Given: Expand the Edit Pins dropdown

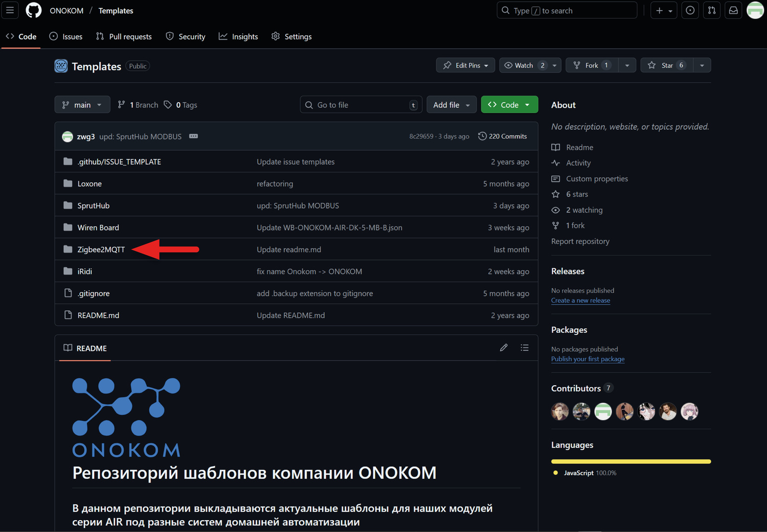Looking at the screenshot, I should pos(465,65).
